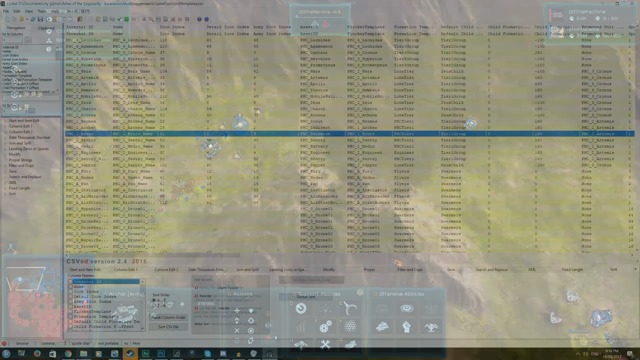The width and height of the screenshot is (640, 360).
Task: Select the A..Z sort order option
Action: coord(154,300)
